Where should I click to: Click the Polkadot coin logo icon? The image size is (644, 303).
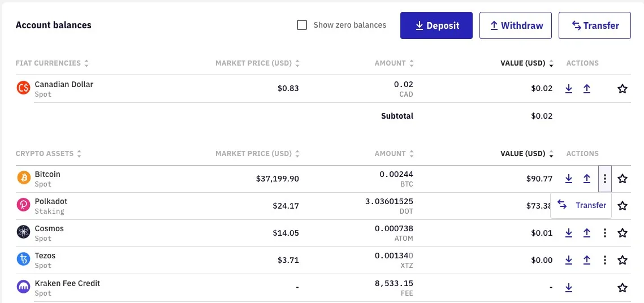[23, 205]
